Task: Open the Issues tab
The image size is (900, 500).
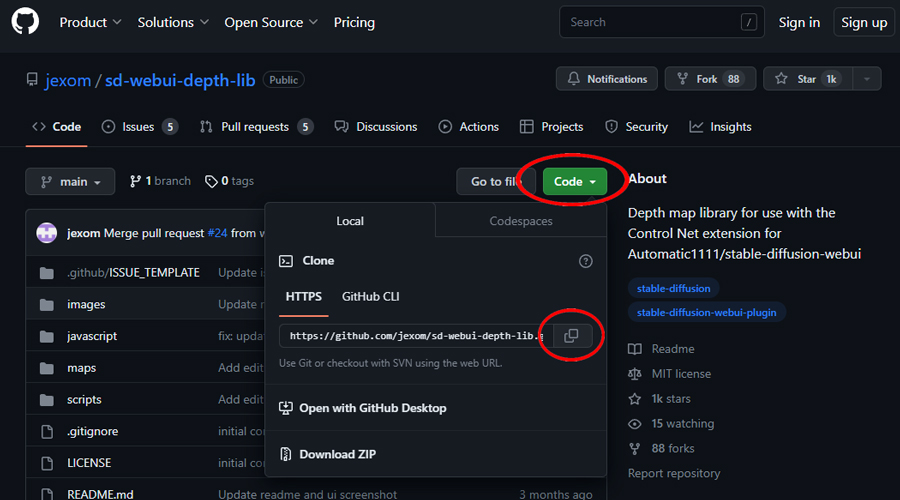Action: click(139, 127)
